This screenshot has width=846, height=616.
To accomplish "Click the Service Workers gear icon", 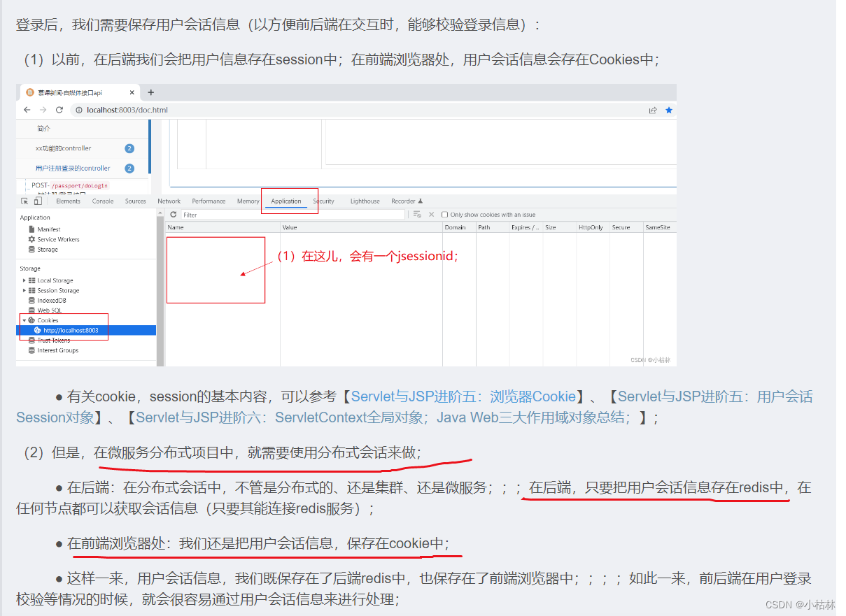I will pyautogui.click(x=31, y=239).
